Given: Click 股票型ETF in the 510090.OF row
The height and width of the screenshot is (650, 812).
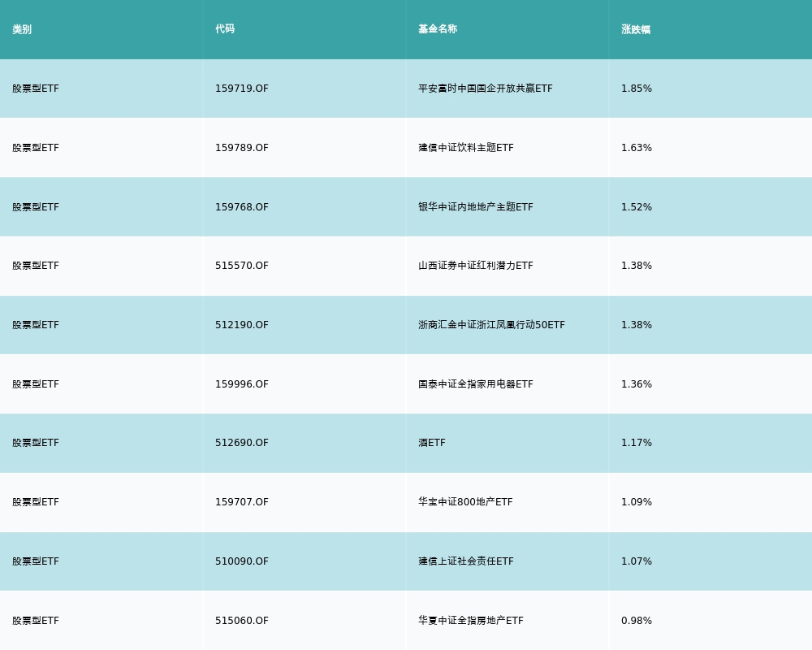Looking at the screenshot, I should (x=36, y=561).
